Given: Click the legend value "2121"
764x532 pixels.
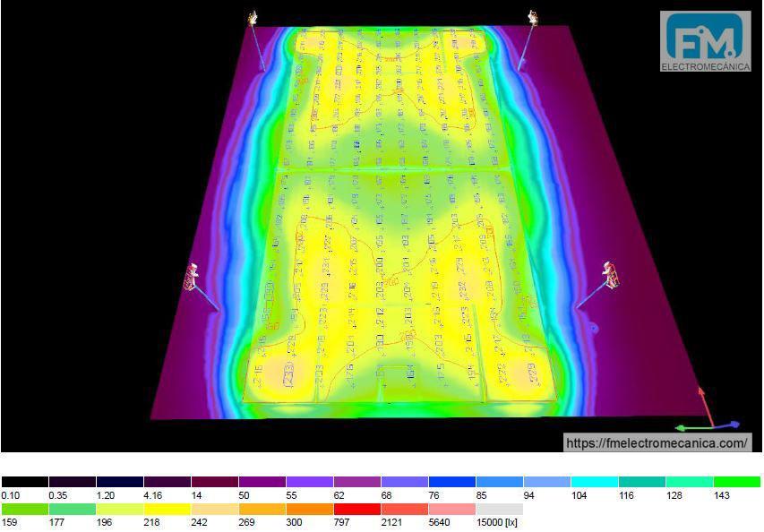Looking at the screenshot, I should point(391,522).
